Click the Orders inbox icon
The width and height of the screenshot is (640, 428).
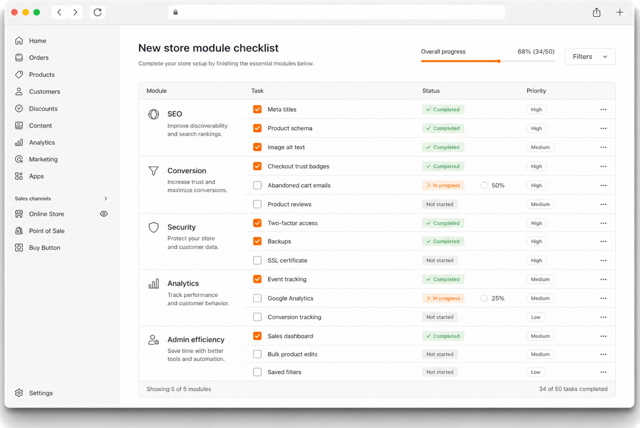pos(19,58)
